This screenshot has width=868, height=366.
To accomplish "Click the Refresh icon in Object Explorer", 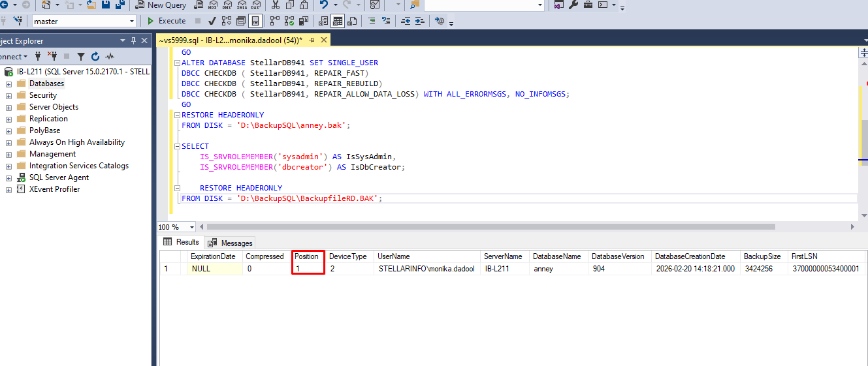I will click(x=95, y=57).
